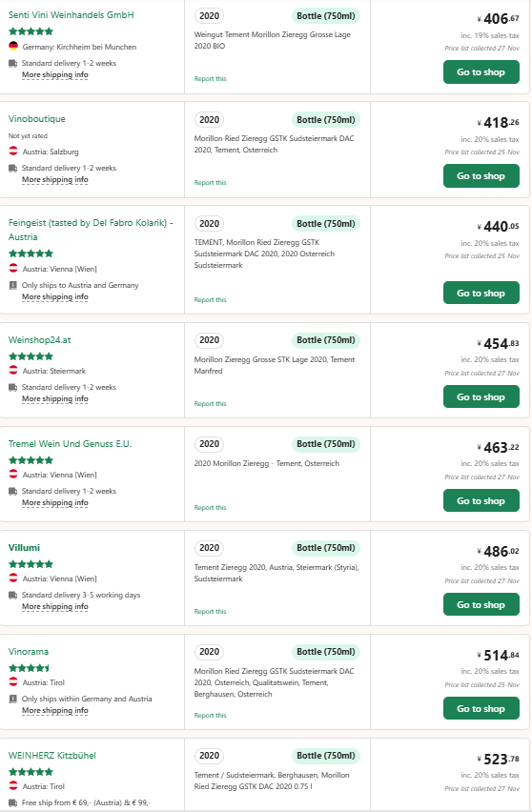This screenshot has width=532, height=812.
Task: Open Tremel Wein Und Genuss E.U. link
Action: (x=70, y=444)
